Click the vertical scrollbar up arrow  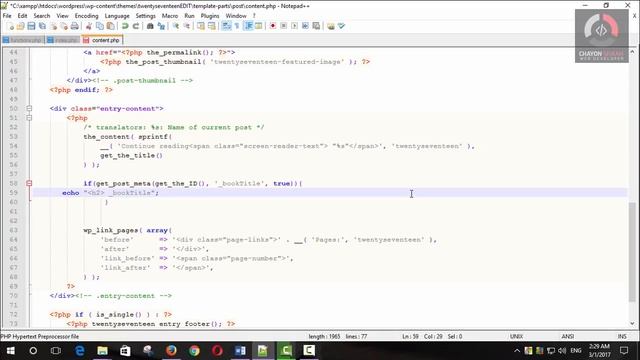click(x=632, y=52)
